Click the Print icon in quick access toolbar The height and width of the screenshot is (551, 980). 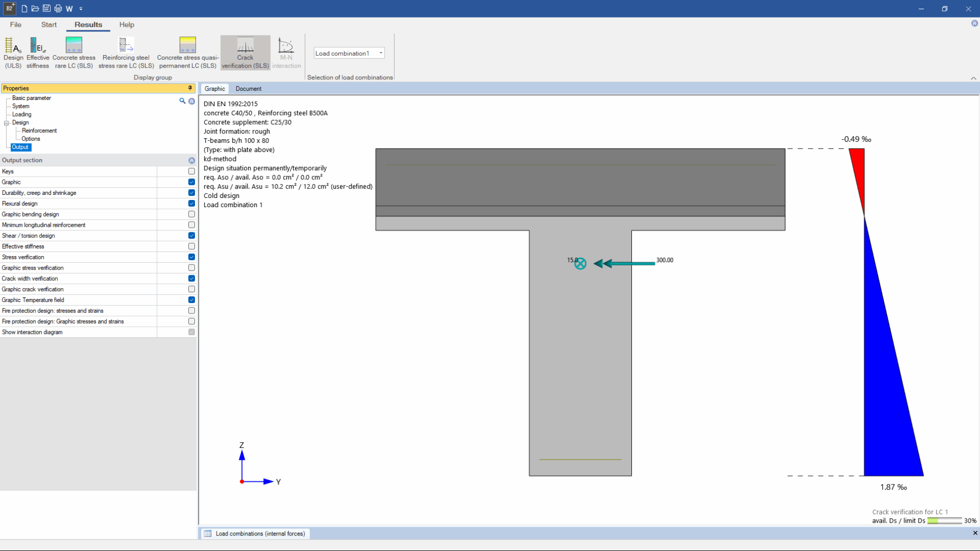[x=58, y=8]
